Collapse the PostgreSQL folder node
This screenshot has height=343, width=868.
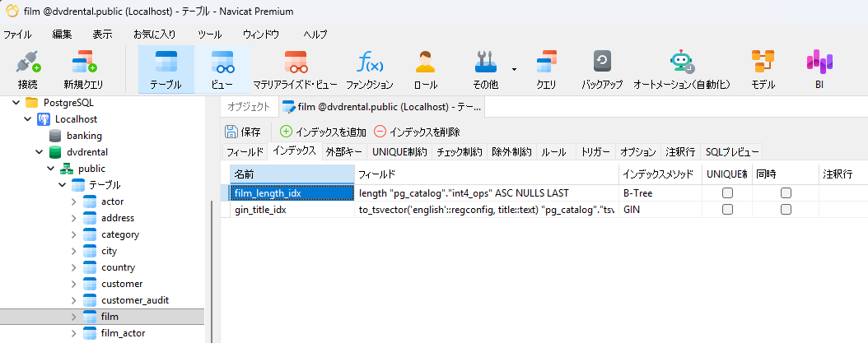pos(16,102)
